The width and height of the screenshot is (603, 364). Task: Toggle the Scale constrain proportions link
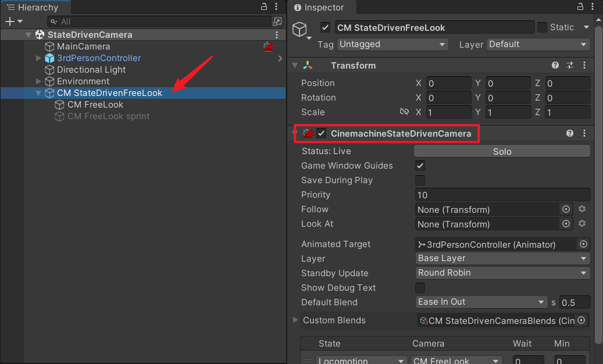click(x=404, y=112)
